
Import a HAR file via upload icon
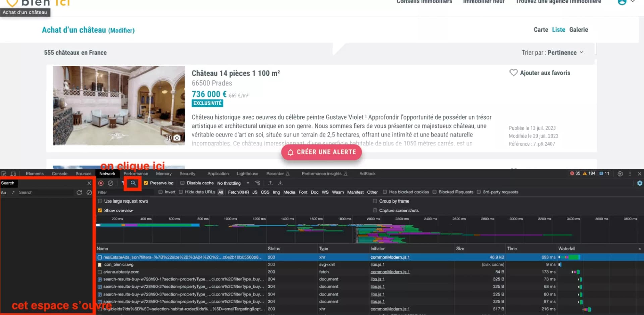point(270,183)
